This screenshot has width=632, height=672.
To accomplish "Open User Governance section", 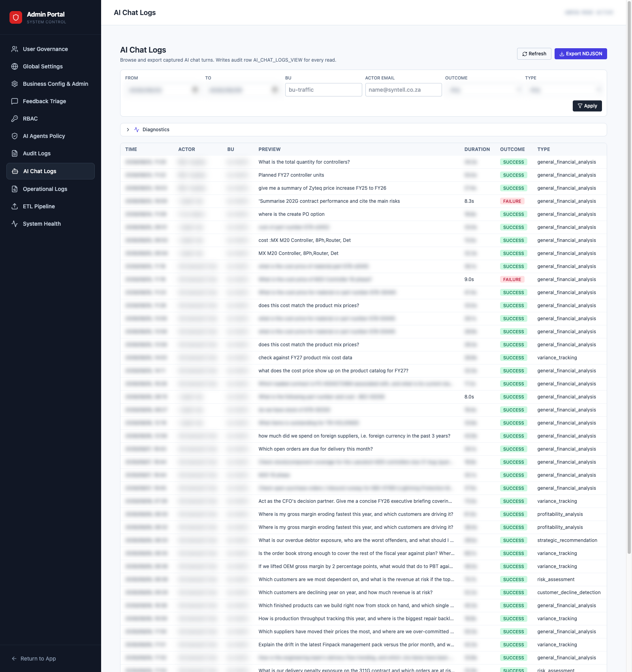I will [x=51, y=49].
